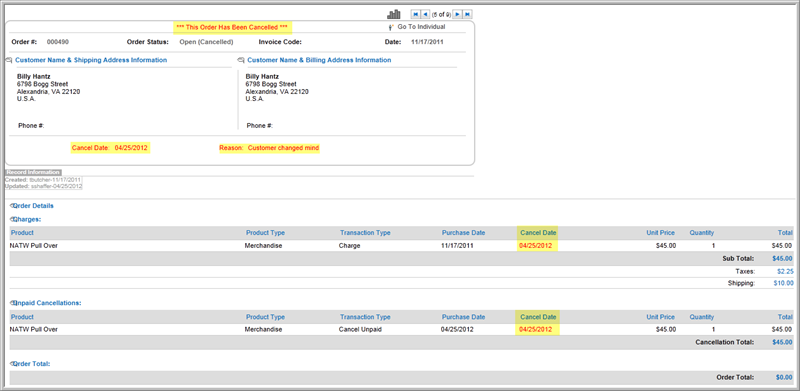Click the Record Information label
The width and height of the screenshot is (800, 391).
click(x=33, y=173)
